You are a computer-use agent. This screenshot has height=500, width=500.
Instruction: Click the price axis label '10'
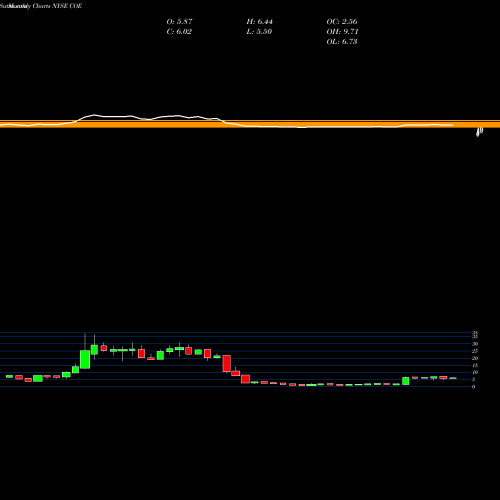(475, 372)
